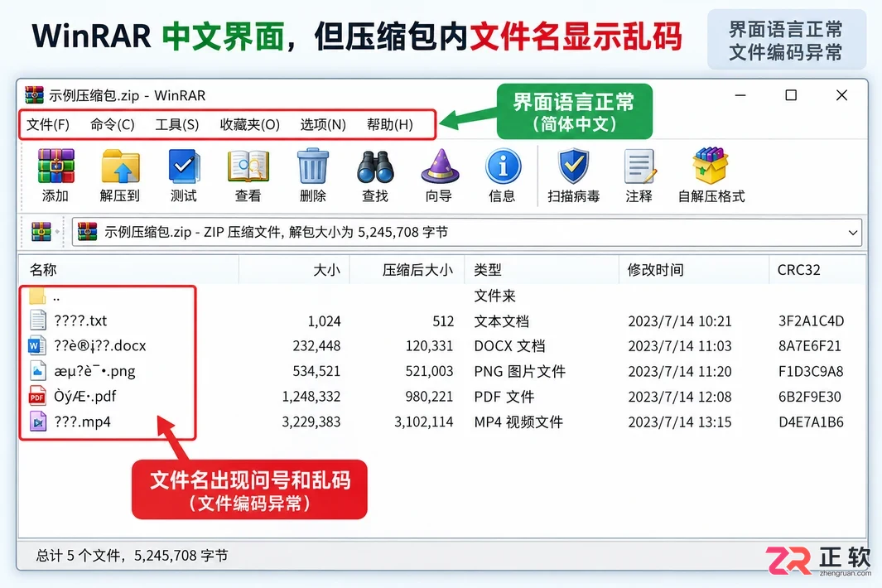Open the 收藏夹(O) menu
882x588 pixels.
[x=250, y=124]
